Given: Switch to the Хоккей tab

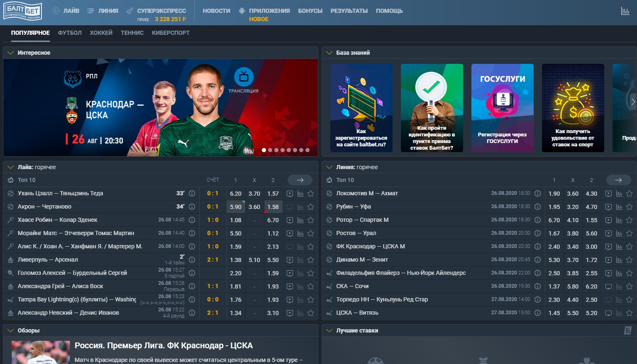Looking at the screenshot, I should click(101, 33).
